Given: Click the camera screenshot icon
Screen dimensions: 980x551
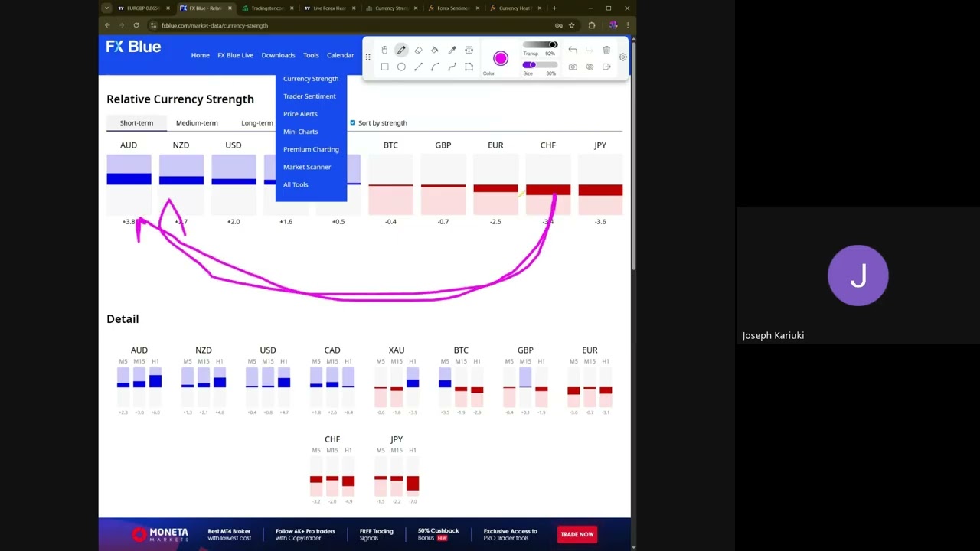Looking at the screenshot, I should point(573,67).
